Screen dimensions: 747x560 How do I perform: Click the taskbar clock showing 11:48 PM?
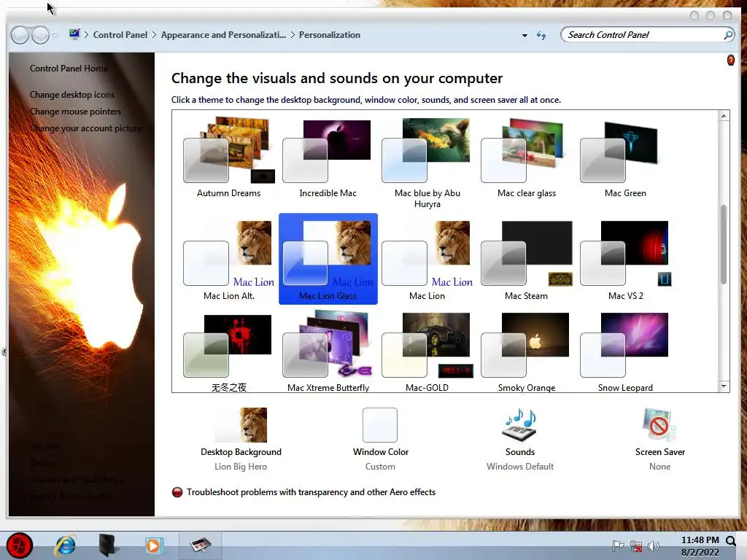(700, 545)
